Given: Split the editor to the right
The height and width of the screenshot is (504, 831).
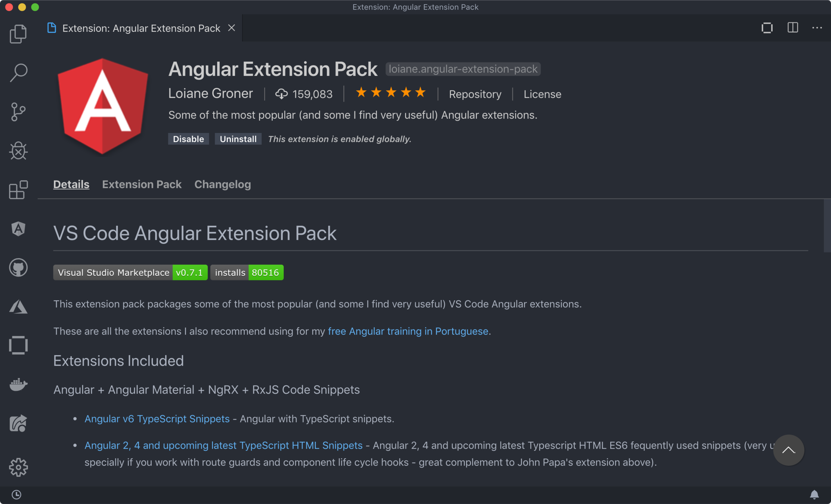Looking at the screenshot, I should pyautogui.click(x=793, y=28).
